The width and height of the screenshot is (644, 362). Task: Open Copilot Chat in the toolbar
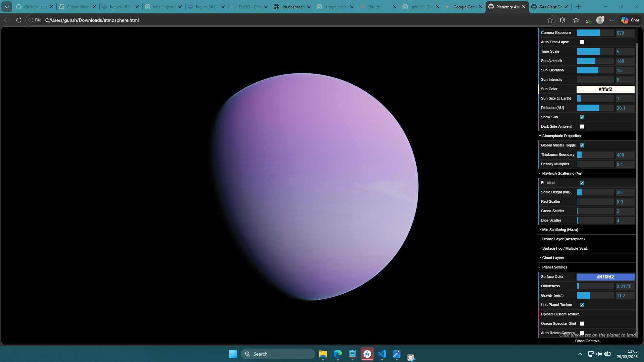tap(630, 20)
